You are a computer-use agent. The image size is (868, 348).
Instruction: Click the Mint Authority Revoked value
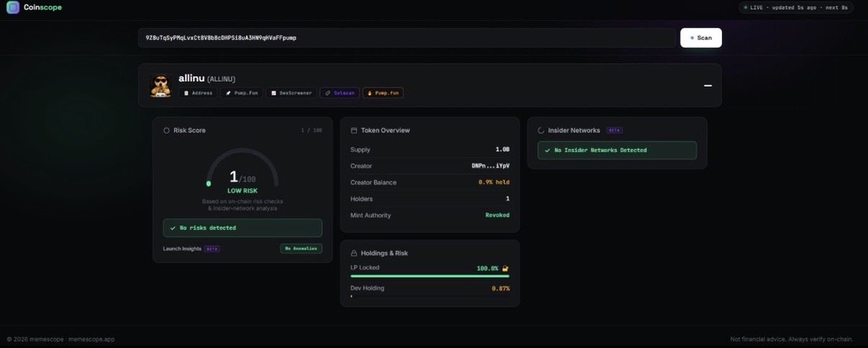[497, 215]
